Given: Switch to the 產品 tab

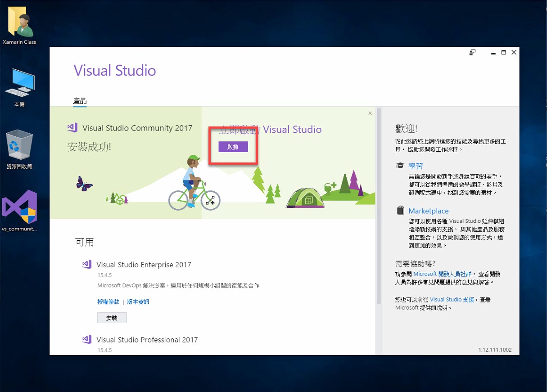Looking at the screenshot, I should [80, 101].
